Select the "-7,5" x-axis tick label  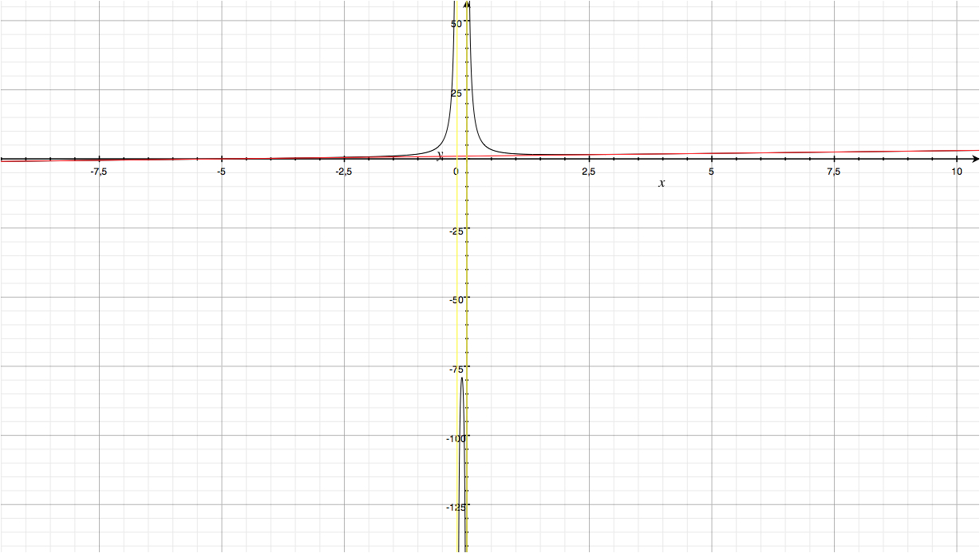99,172
